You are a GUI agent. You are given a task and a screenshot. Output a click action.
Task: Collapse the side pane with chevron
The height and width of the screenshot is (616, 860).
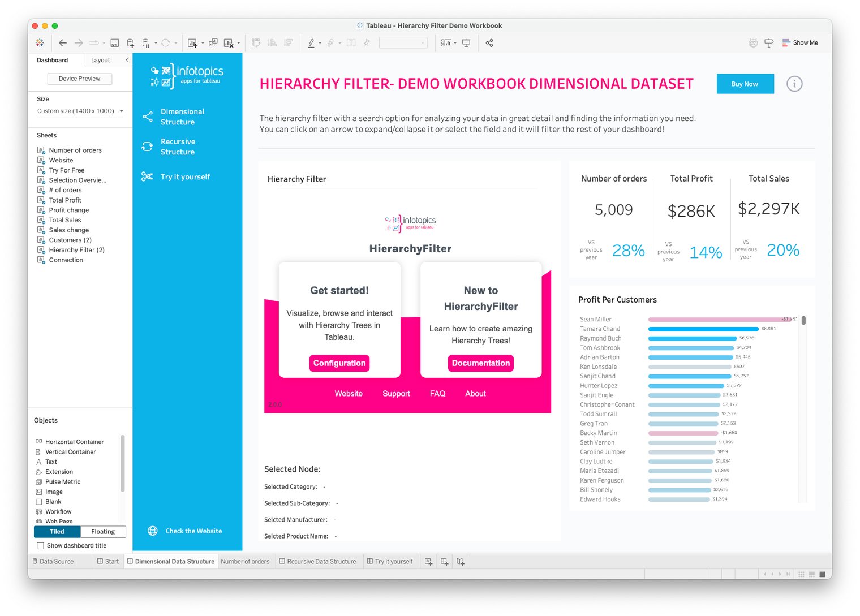click(x=127, y=60)
